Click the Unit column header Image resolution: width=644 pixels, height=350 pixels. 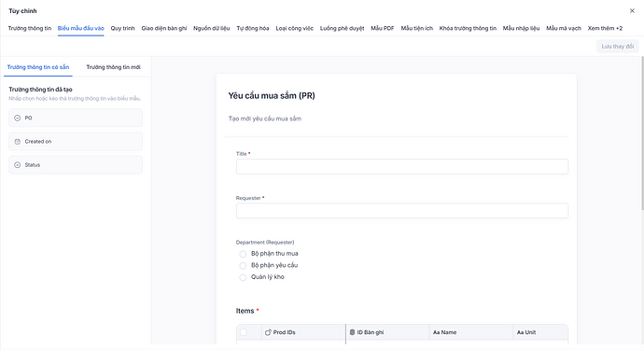pos(540,332)
